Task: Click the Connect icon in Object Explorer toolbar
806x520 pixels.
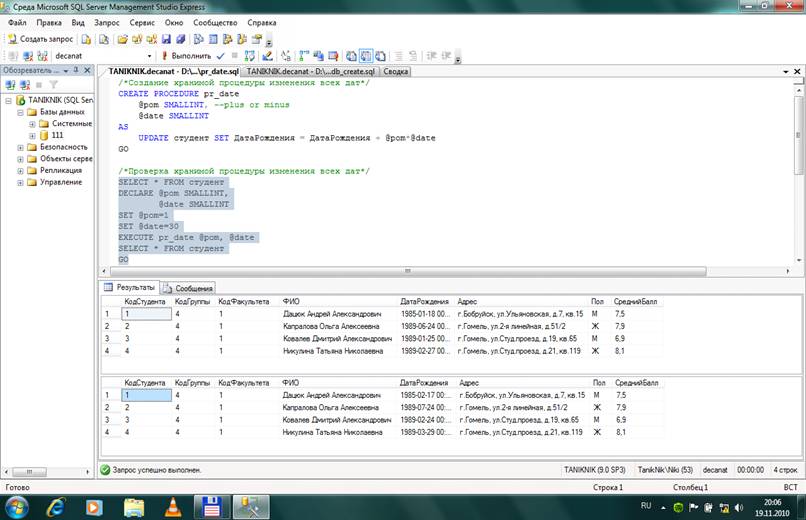Action: click(8, 85)
